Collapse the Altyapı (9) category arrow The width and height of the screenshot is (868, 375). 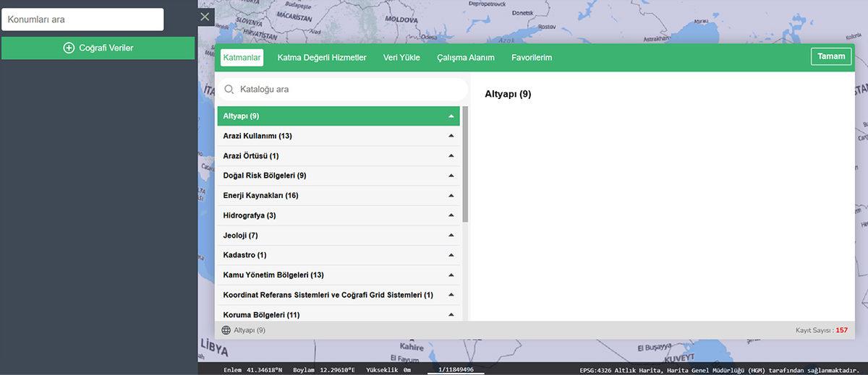click(451, 116)
